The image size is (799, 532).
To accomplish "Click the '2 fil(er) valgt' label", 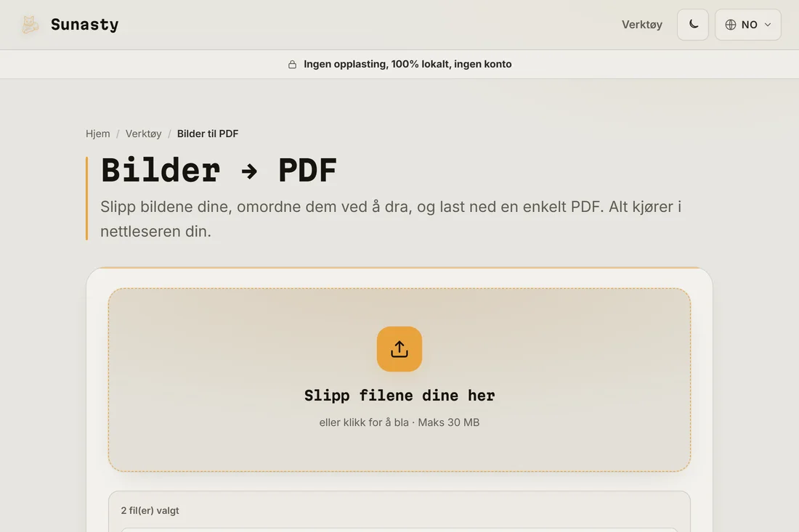I will [150, 511].
